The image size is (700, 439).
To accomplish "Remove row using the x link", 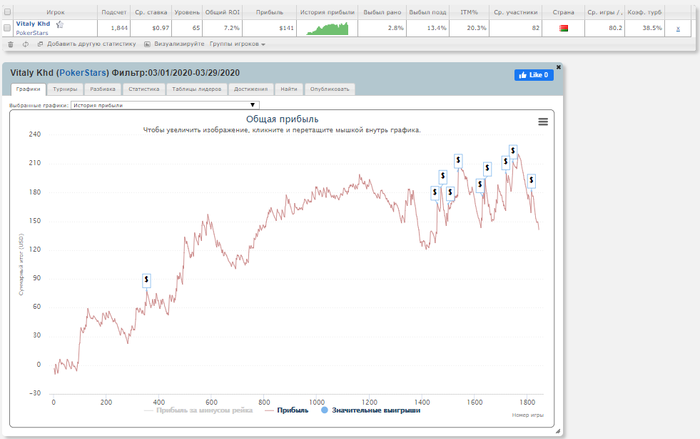I will [678, 29].
